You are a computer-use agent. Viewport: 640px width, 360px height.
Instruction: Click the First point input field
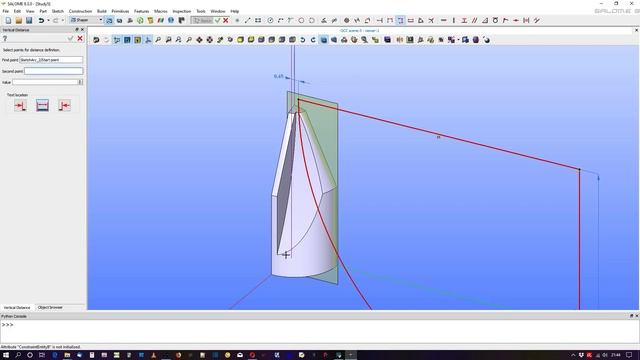click(x=51, y=60)
